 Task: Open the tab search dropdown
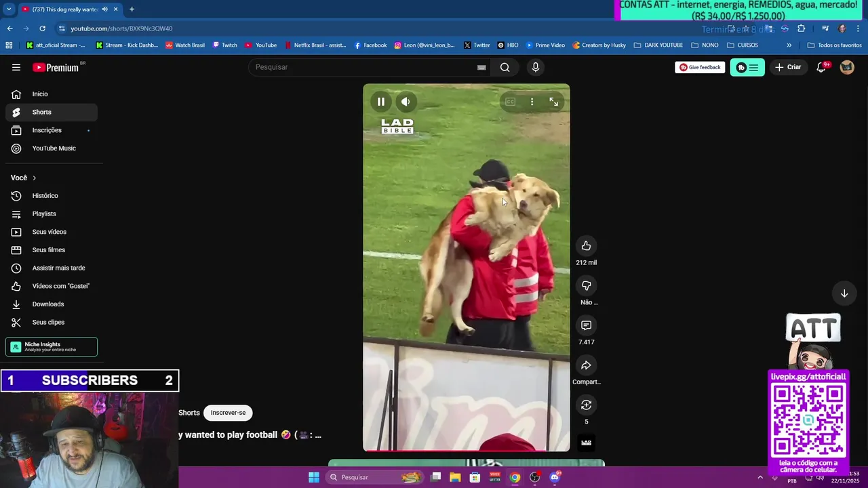click(9, 9)
